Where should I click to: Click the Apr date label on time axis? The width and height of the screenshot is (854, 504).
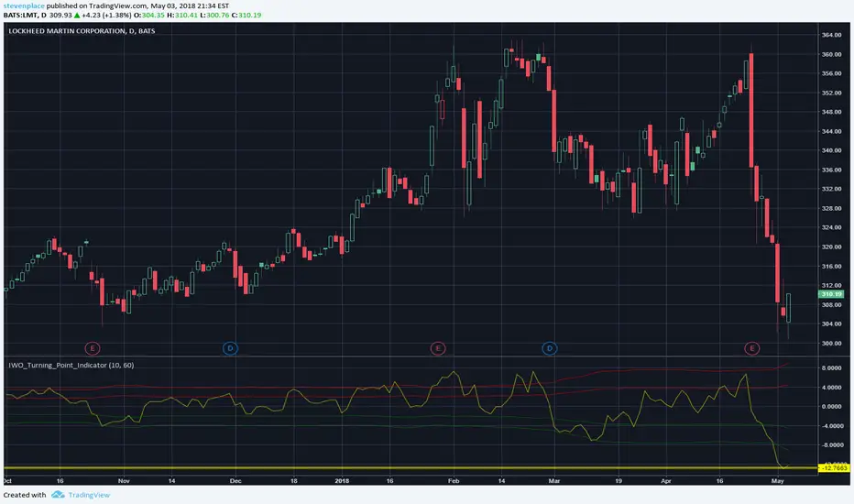666,480
